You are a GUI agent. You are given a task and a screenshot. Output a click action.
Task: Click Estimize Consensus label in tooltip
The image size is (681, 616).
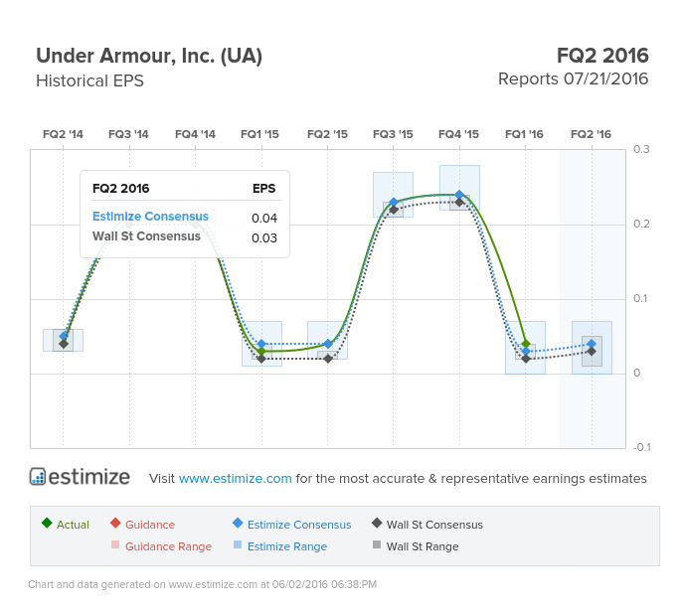[x=150, y=217]
